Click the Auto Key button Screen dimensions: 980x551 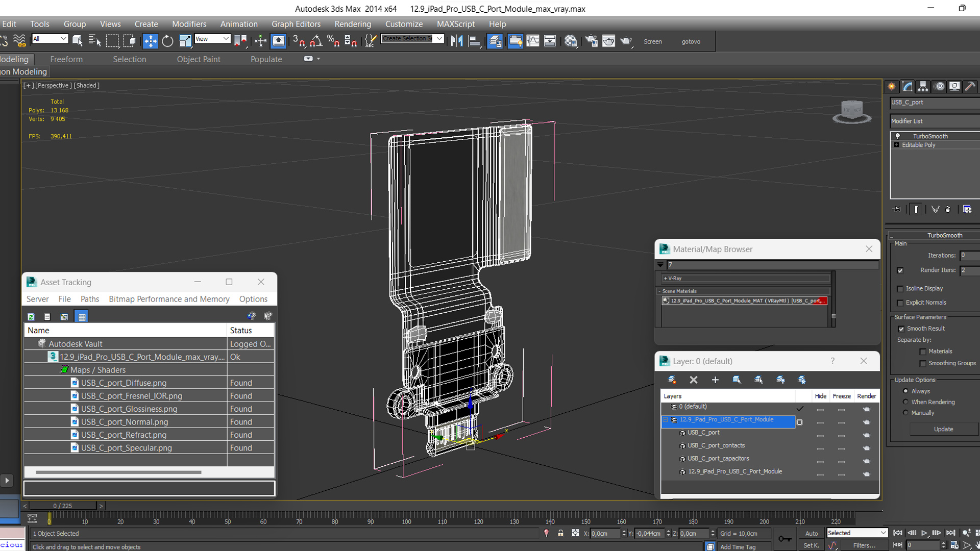pos(812,533)
